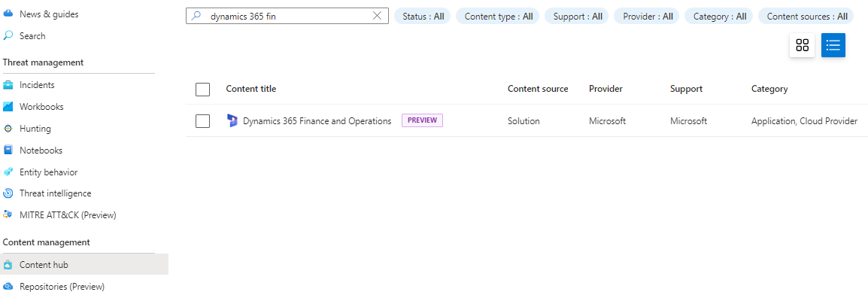The image size is (868, 298).
Task: Sort by Provider column header
Action: click(x=605, y=89)
